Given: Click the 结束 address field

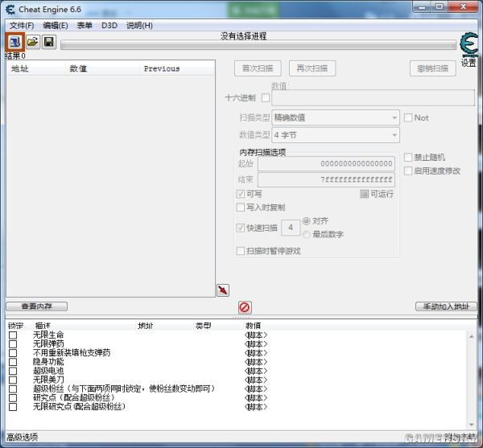Looking at the screenshot, I should pos(327,179).
